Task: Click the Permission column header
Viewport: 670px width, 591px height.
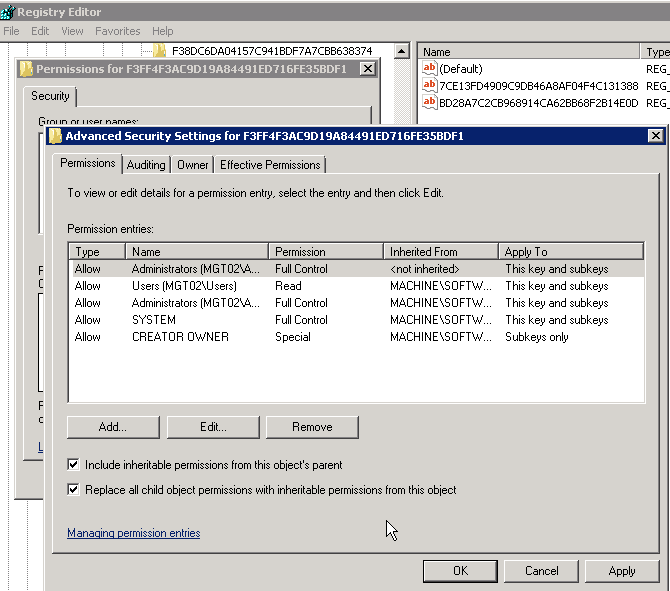Action: [x=326, y=251]
